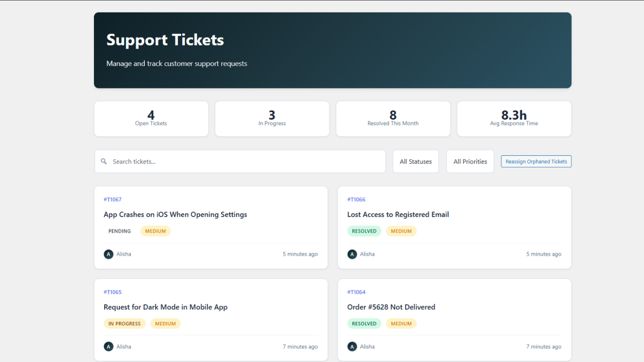This screenshot has height=362, width=644.
Task: Select the Open Tickets stat card
Action: 151,119
